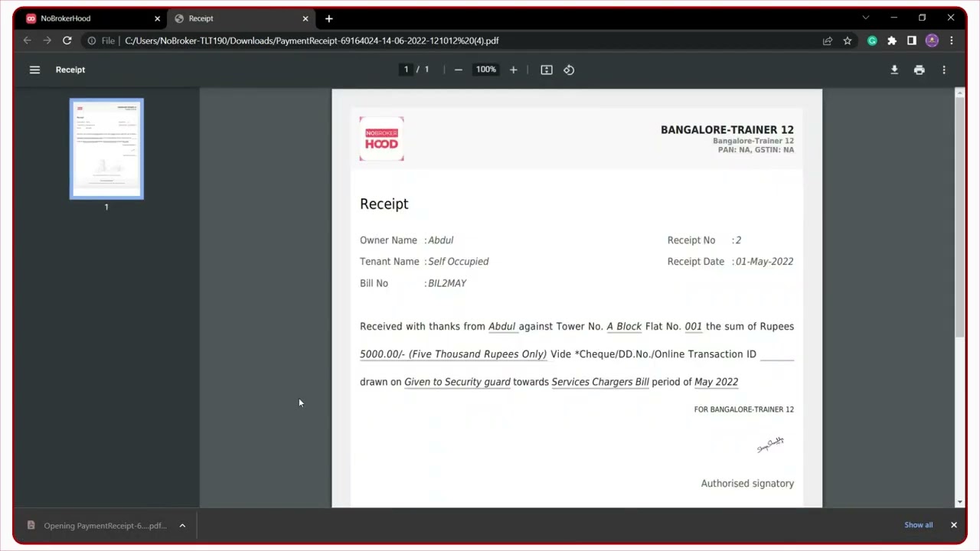This screenshot has height=551, width=980.
Task: Click the NoBrokerHood logo in receipt
Action: [x=381, y=139]
